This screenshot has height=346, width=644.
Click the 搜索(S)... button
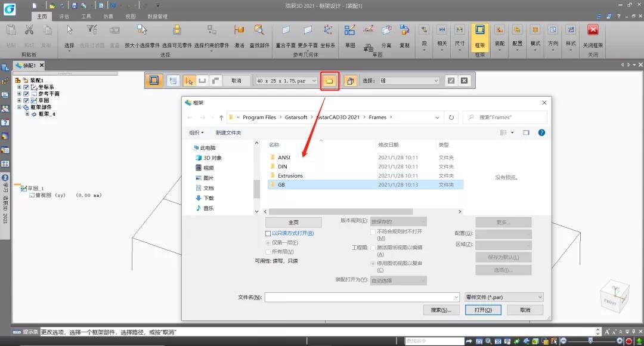point(441,310)
